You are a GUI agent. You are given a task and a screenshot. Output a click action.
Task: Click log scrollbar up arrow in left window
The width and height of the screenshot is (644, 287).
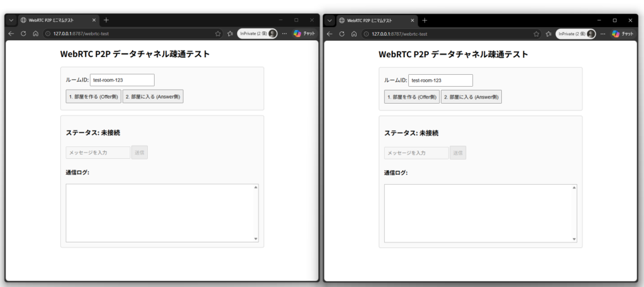point(256,187)
